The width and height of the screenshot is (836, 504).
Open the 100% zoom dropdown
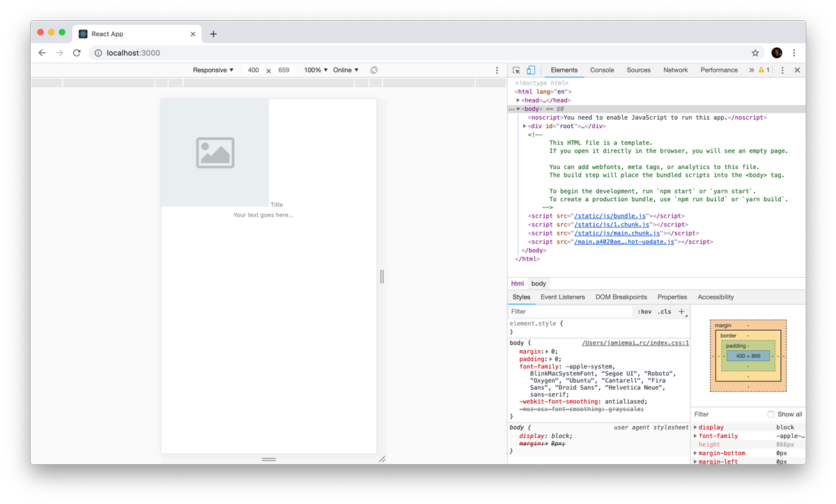tap(316, 70)
